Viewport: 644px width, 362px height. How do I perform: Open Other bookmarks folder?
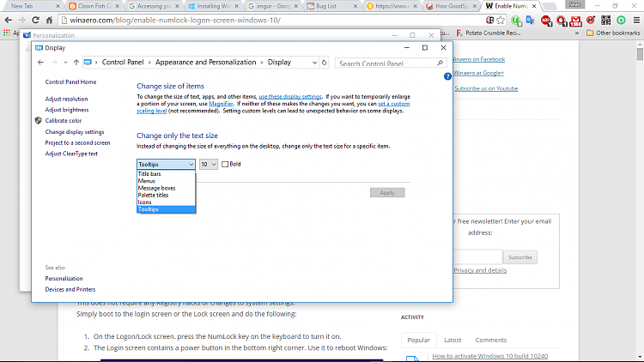tap(613, 33)
